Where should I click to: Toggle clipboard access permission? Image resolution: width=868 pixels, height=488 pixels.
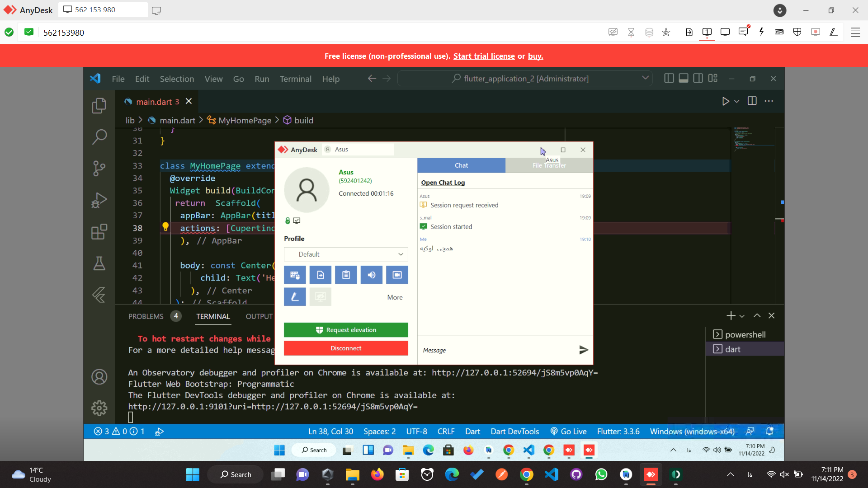(x=346, y=275)
